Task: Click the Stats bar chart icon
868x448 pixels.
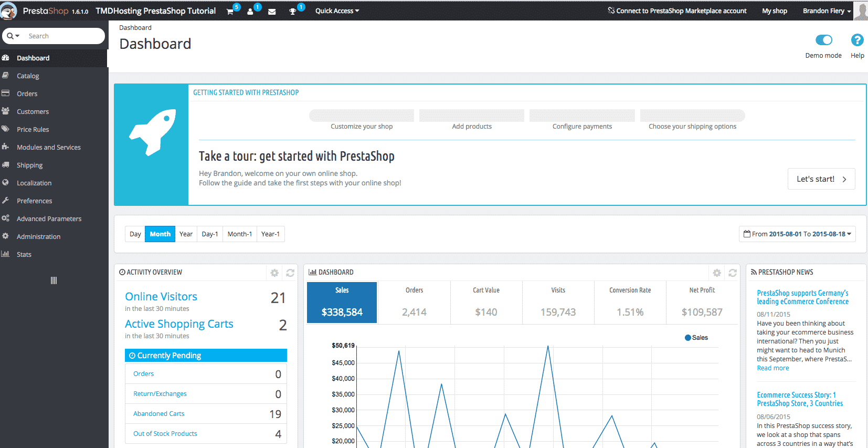Action: click(5, 254)
